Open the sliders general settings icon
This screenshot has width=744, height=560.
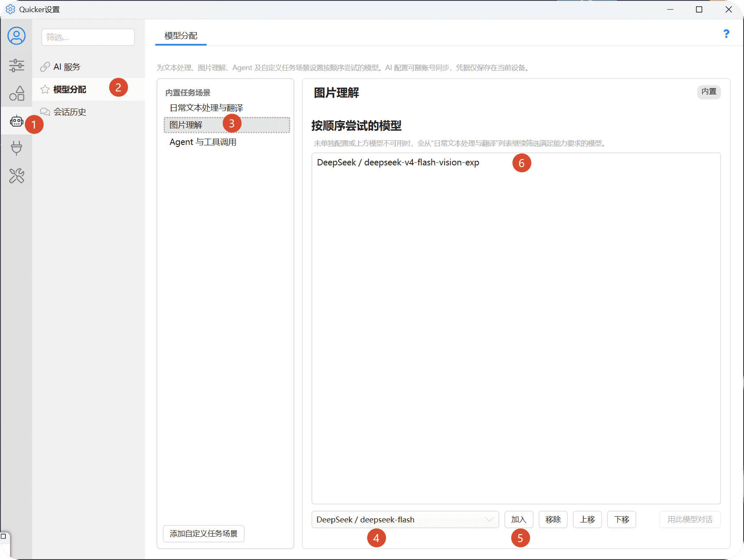[16, 66]
